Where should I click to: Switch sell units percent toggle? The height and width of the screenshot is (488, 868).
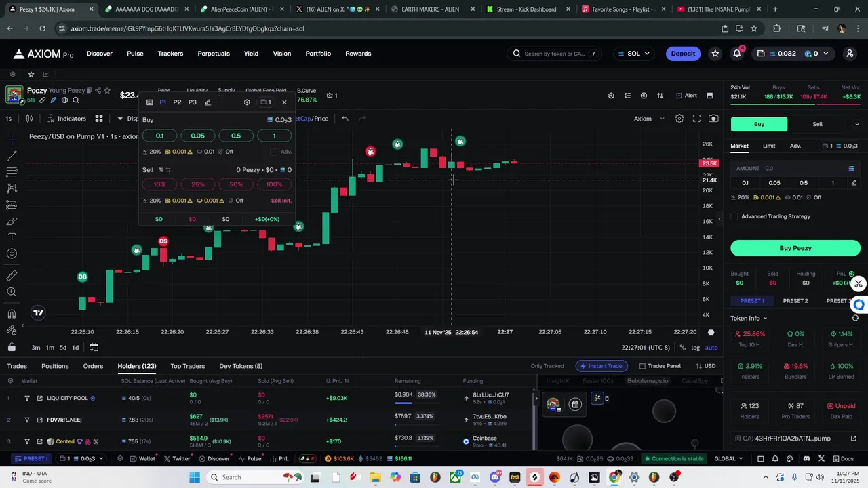[x=164, y=170]
